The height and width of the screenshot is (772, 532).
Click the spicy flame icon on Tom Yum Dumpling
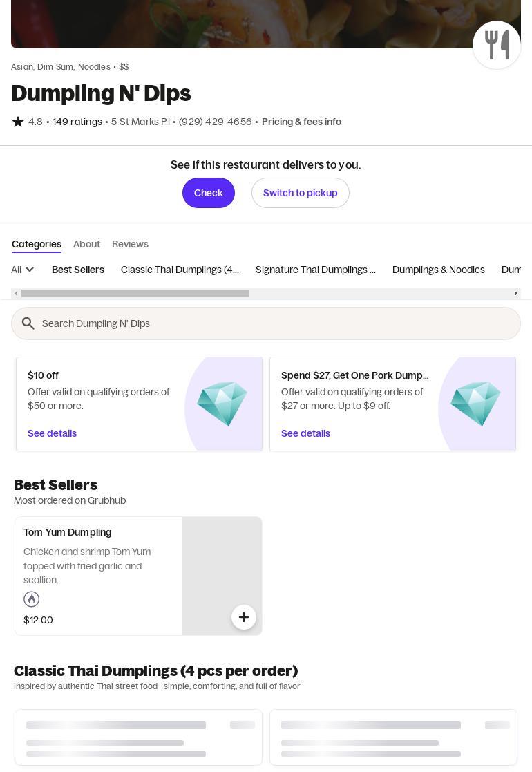(32, 599)
